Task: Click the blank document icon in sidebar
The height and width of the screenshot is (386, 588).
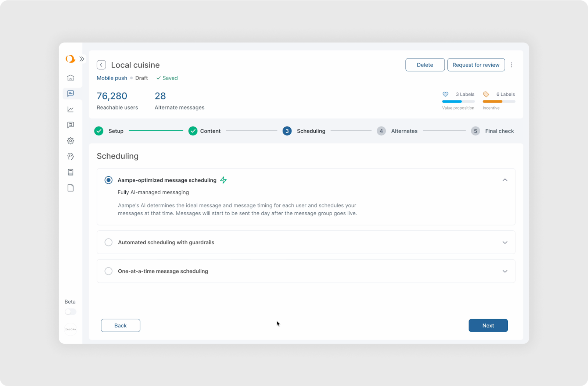Action: [x=71, y=188]
